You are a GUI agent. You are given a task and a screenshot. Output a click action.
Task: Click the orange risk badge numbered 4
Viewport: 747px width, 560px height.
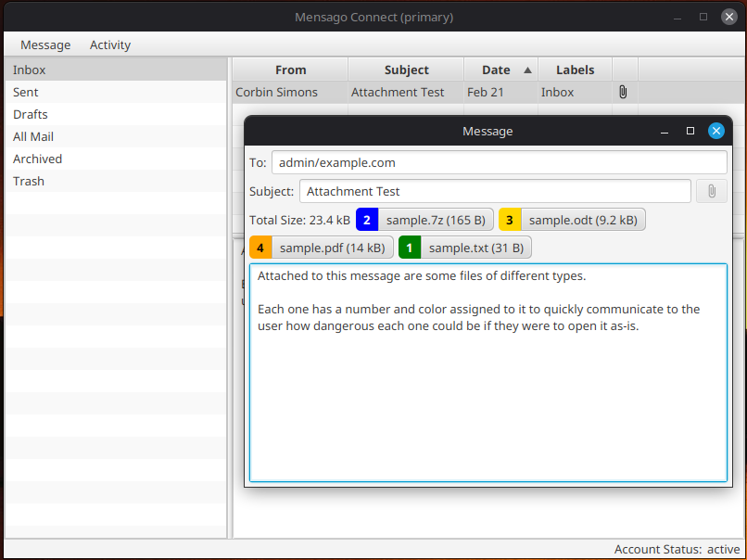pos(260,248)
